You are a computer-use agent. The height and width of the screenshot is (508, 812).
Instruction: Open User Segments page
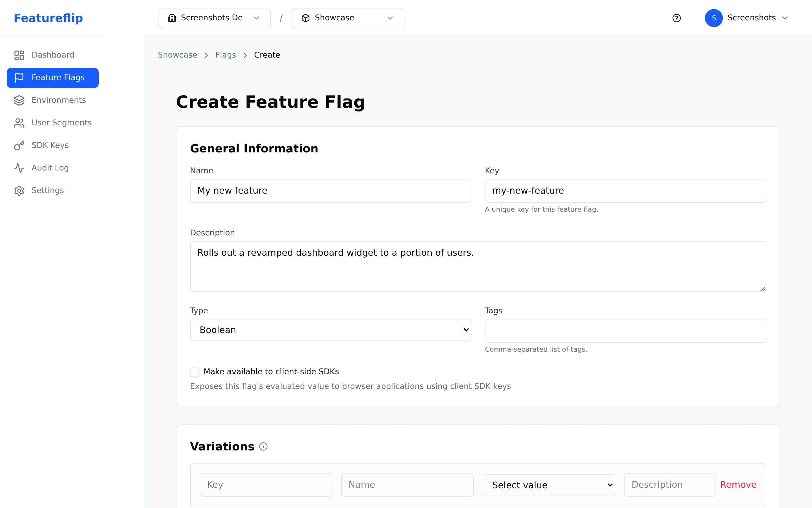point(53,123)
